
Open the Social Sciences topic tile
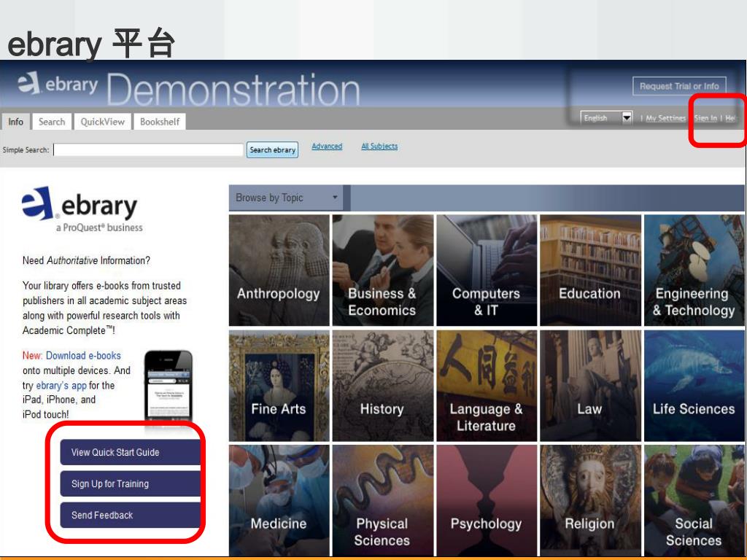(694, 500)
